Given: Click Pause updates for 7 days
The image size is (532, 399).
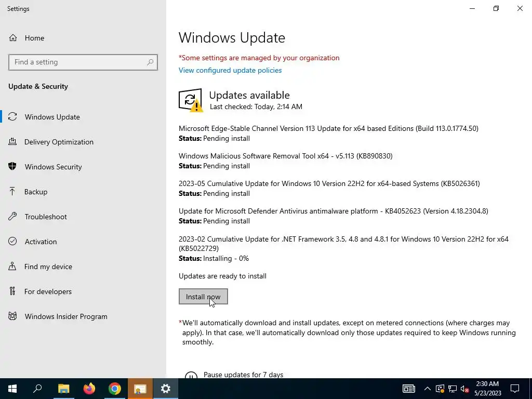Looking at the screenshot, I should [243, 375].
